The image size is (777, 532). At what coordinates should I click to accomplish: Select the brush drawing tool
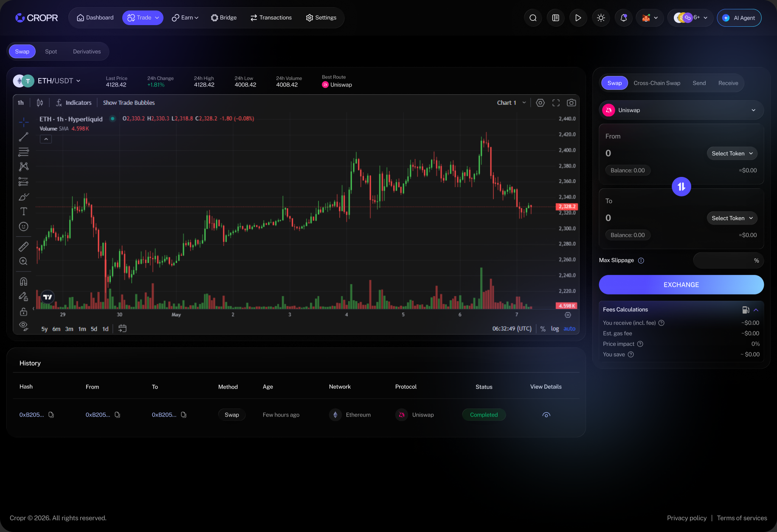(x=24, y=197)
